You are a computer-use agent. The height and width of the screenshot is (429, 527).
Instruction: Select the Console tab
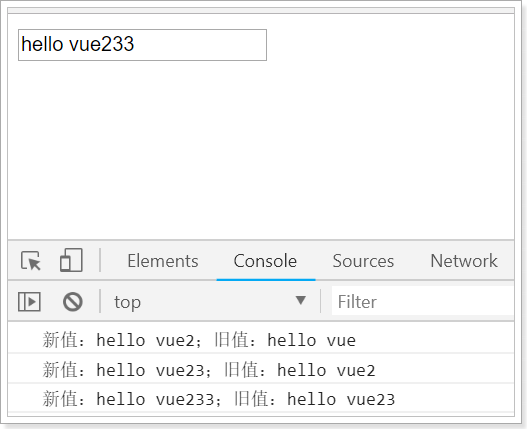click(x=265, y=261)
